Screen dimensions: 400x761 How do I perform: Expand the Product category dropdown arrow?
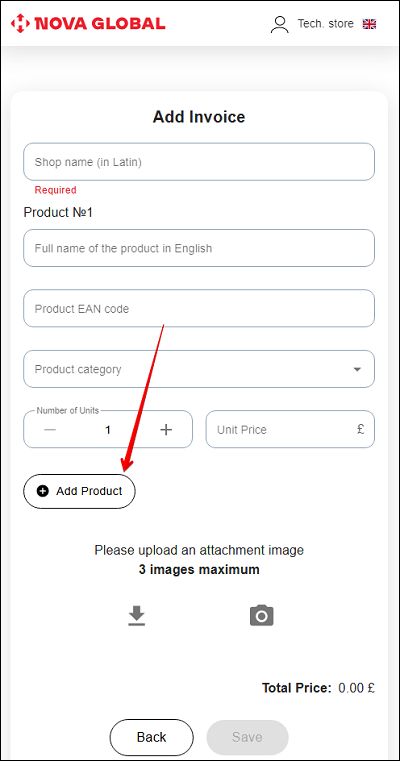[357, 369]
